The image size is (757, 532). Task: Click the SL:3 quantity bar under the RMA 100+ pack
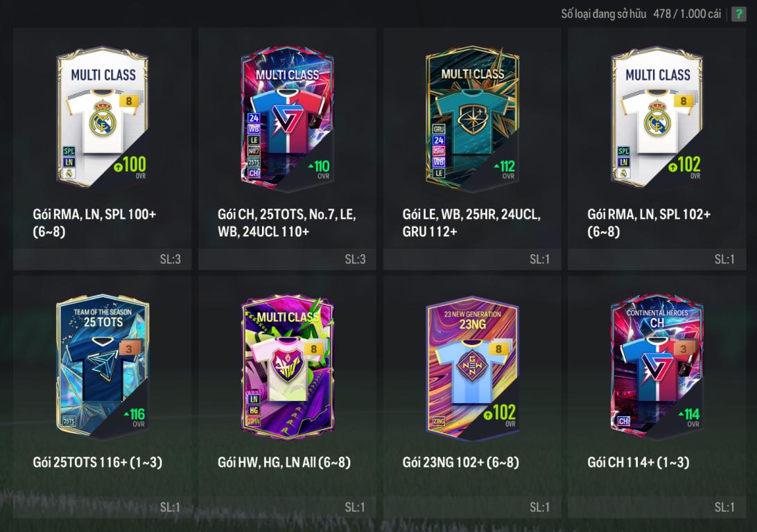pos(103,259)
